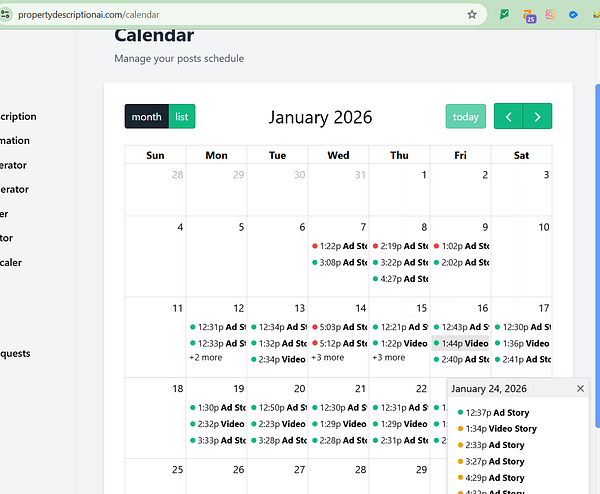
Task: Open 1:22p Video event on January 15
Action: [399, 344]
